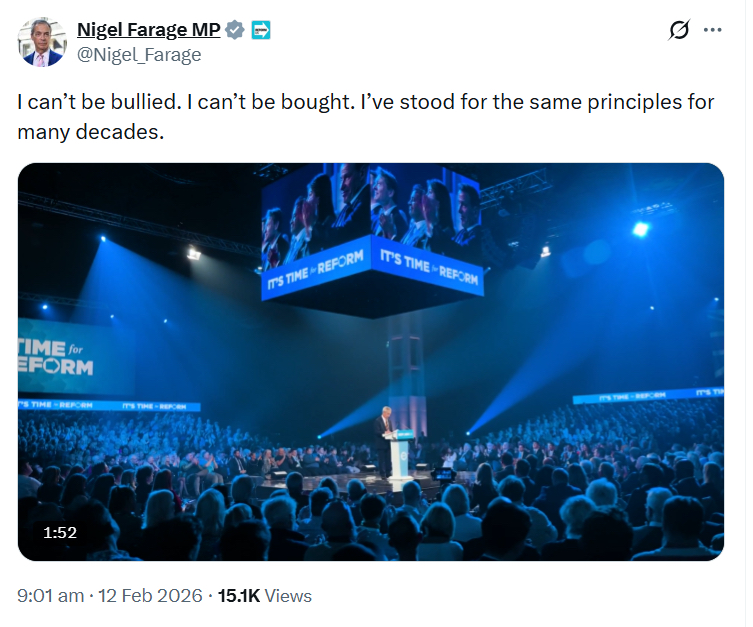Click the Nigel Farage MP display name
Image resolution: width=753 pixels, height=627 pixels.
pyautogui.click(x=148, y=30)
